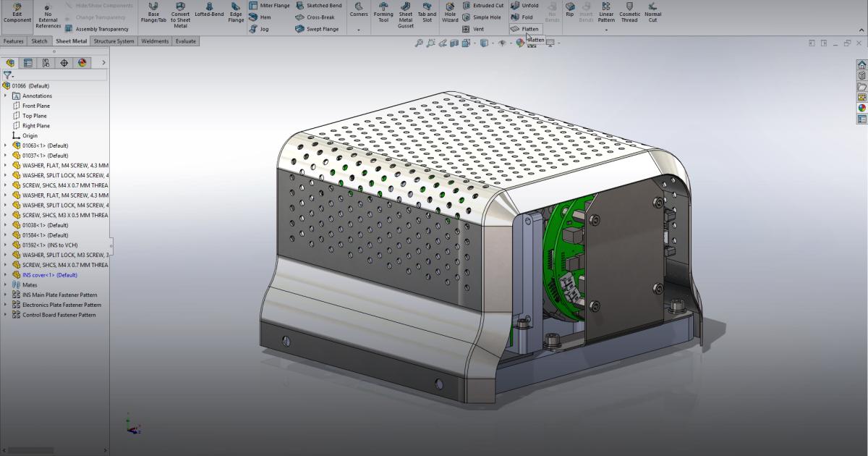Image resolution: width=868 pixels, height=456 pixels.
Task: Select the Flatten tool
Action: tap(526, 29)
